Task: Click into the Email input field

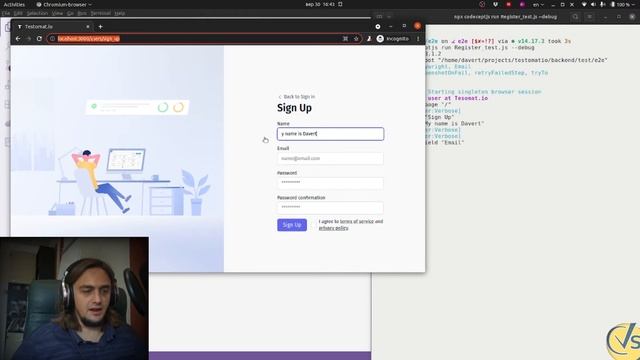Action: click(330, 158)
